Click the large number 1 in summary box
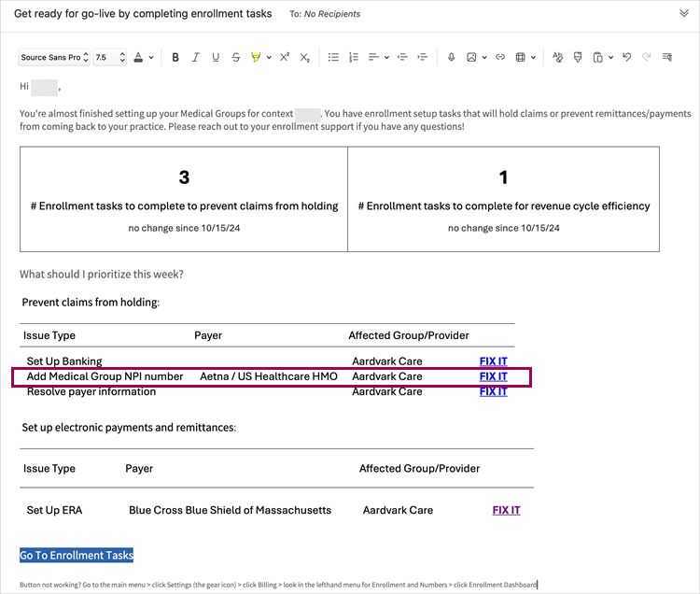The image size is (700, 594). [504, 177]
